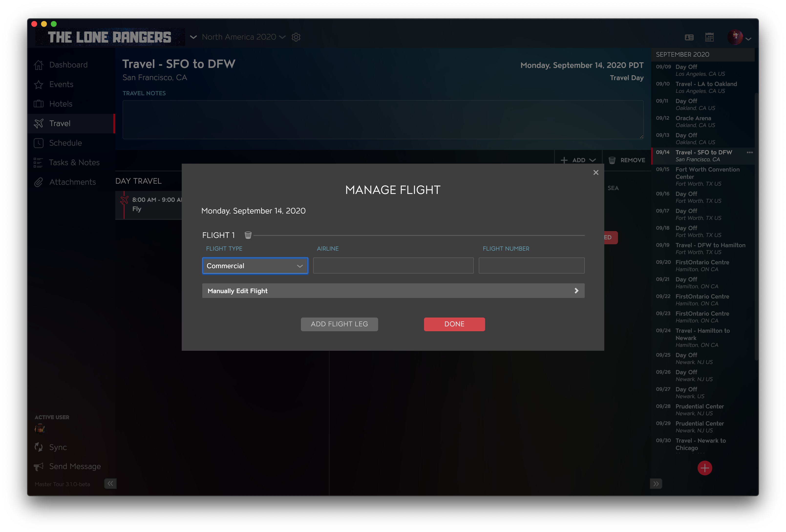The height and width of the screenshot is (532, 786).
Task: Open tour settings gear icon
Action: (296, 37)
